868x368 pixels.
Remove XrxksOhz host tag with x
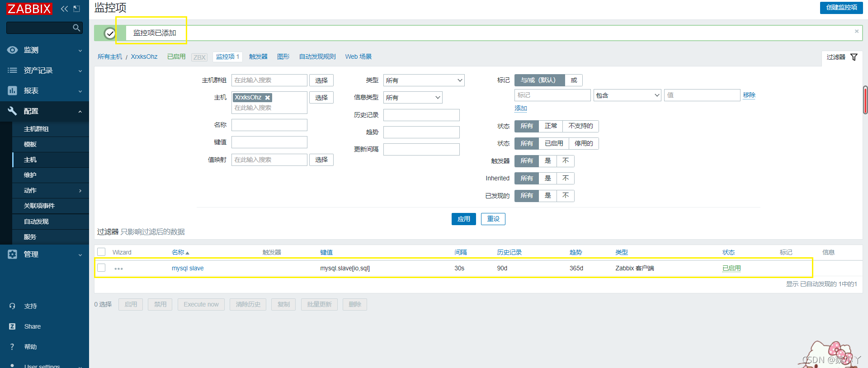[x=268, y=98]
